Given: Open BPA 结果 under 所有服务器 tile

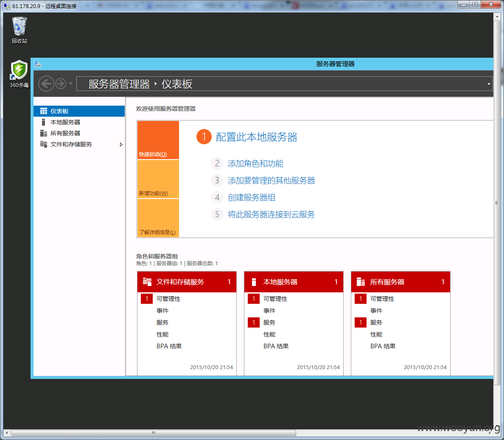Looking at the screenshot, I should (x=383, y=346).
